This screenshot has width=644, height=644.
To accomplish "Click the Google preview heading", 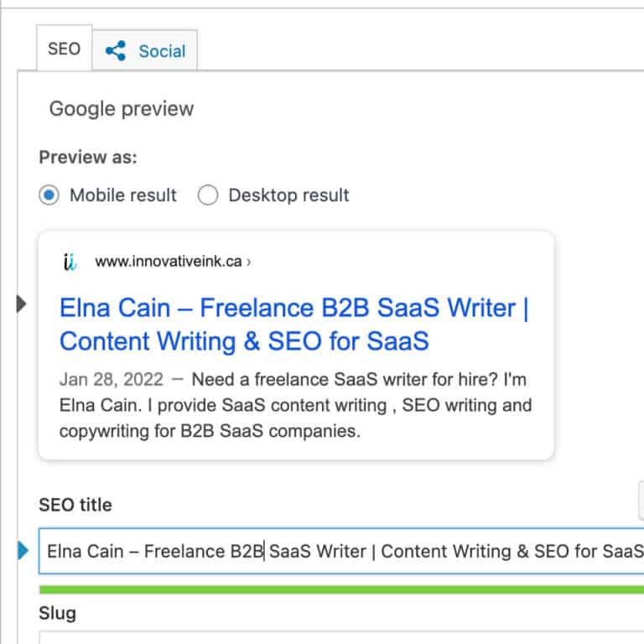I will point(121,108).
